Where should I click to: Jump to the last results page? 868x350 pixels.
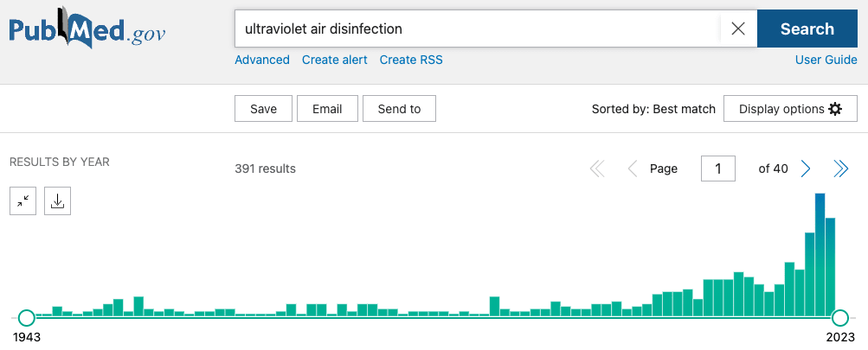tap(840, 169)
